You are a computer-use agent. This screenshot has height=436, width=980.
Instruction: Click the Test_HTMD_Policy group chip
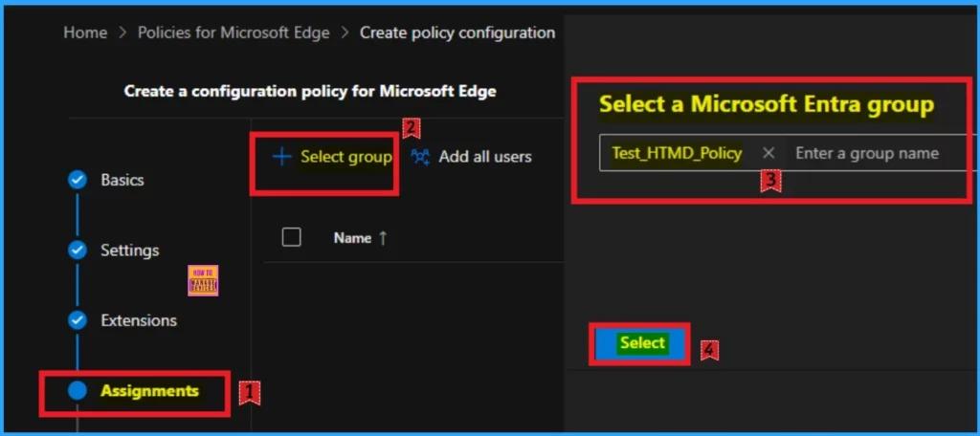[x=677, y=153]
